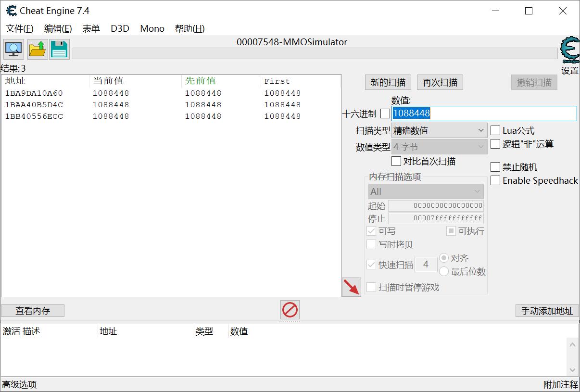Check the 扫描时暂停游戏 option

click(371, 287)
